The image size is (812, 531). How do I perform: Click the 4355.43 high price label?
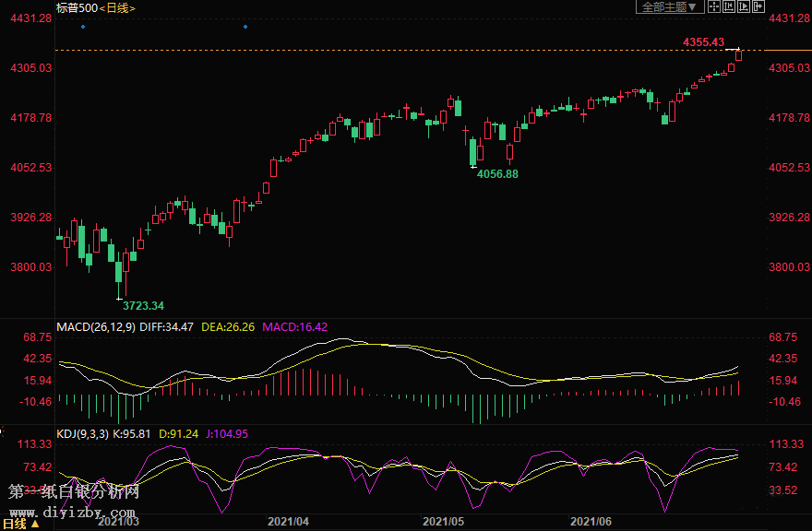703,42
